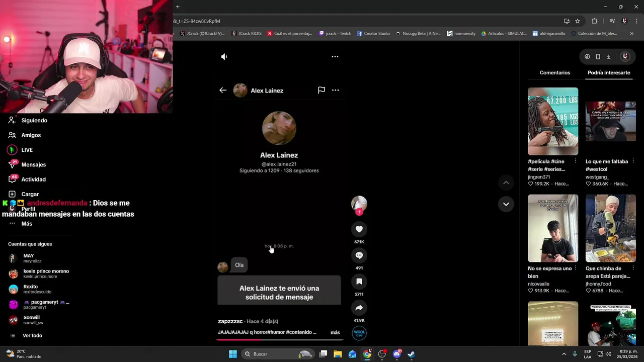Click Alex Lainez profile picture in chat

click(x=279, y=128)
